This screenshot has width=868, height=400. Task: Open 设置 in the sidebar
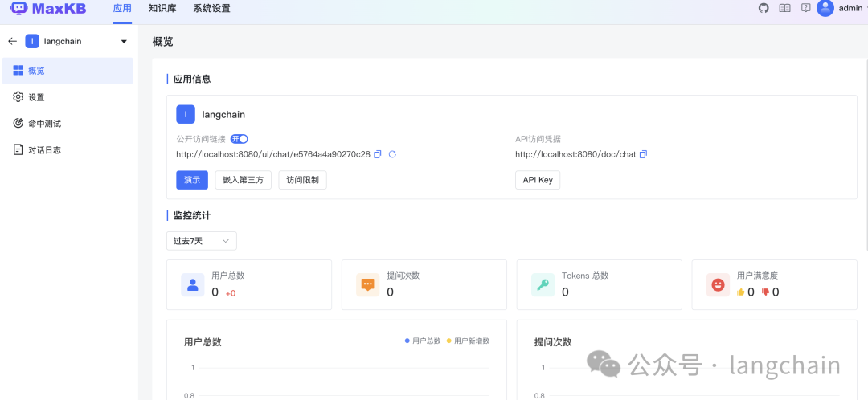click(68, 97)
